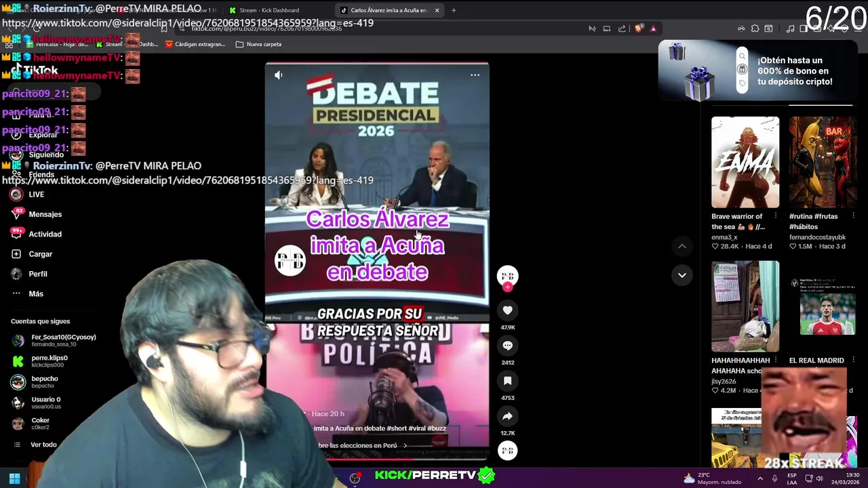
Task: Open options dots beside #rutina #frutas title
Action: (852, 217)
